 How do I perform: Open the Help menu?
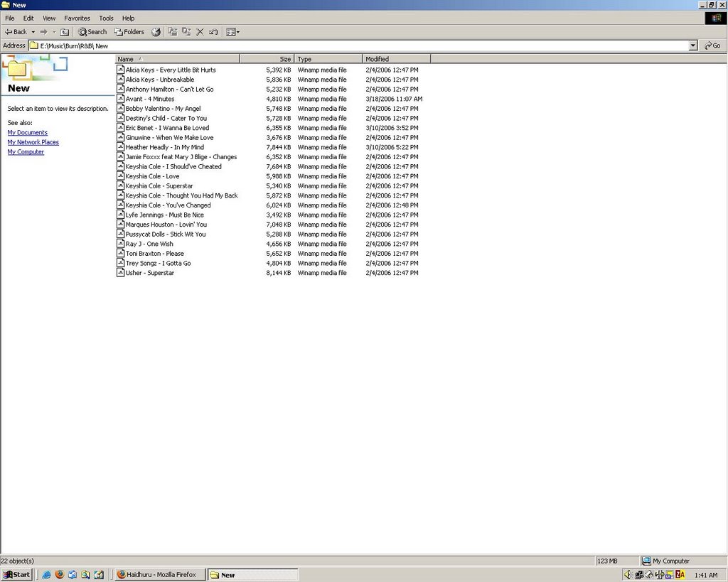point(128,18)
